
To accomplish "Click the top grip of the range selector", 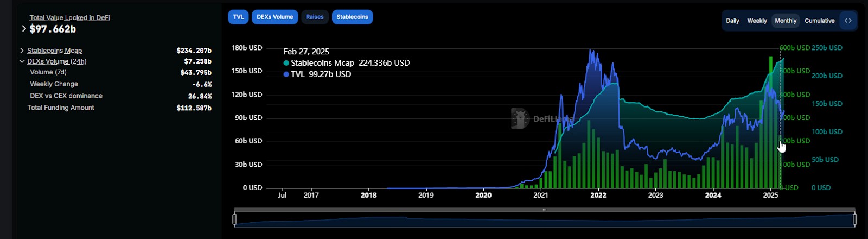I will [545, 210].
